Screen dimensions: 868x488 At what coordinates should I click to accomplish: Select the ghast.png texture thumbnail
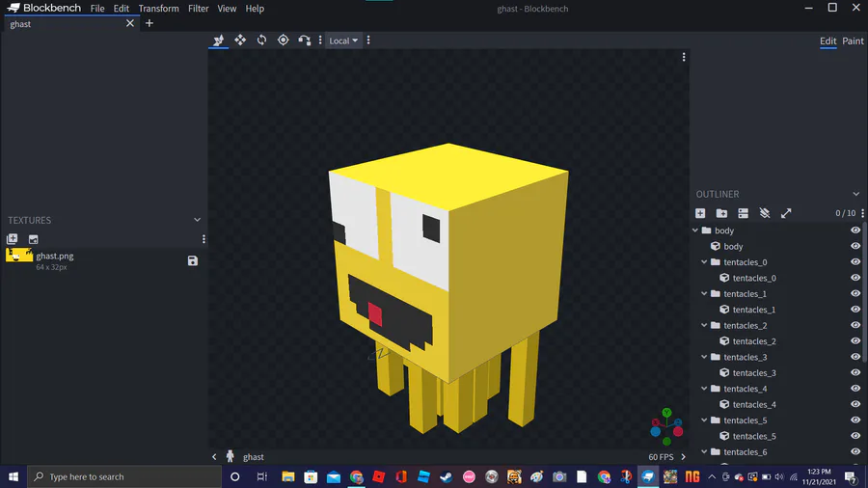pos(19,255)
